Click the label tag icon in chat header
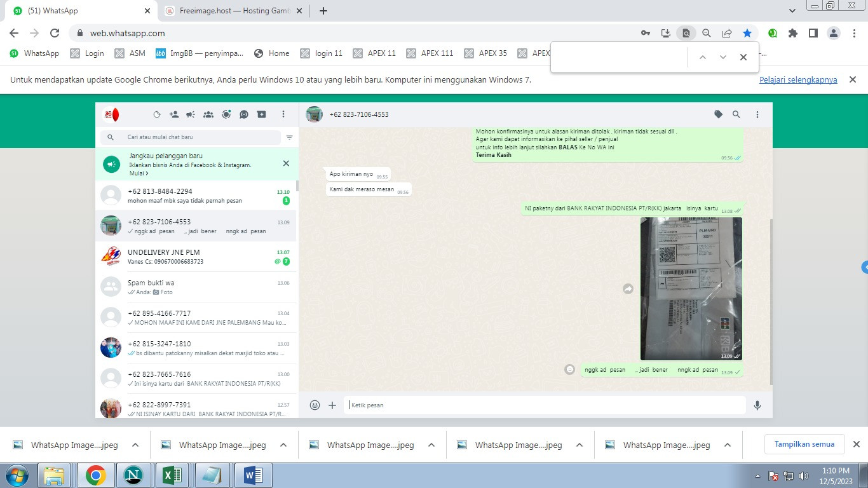The height and width of the screenshot is (488, 868). tap(719, 114)
